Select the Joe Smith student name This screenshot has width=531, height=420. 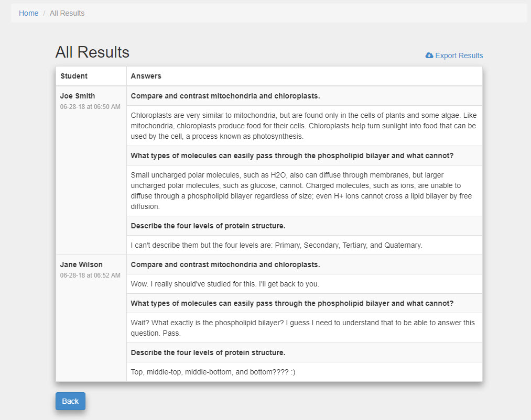click(x=78, y=96)
